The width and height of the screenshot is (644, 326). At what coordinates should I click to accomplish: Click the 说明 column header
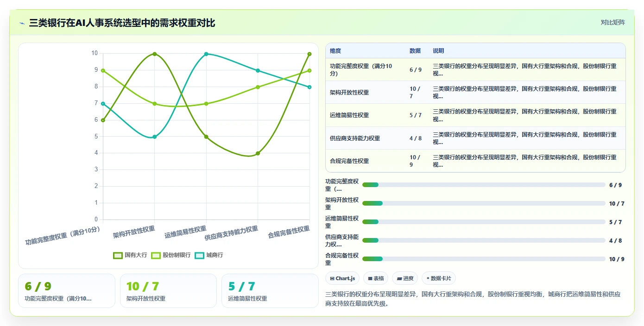click(438, 51)
